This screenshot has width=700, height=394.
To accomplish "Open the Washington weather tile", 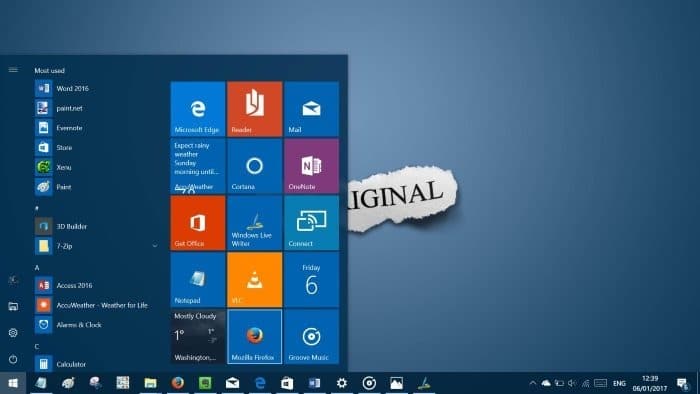I will pyautogui.click(x=198, y=337).
